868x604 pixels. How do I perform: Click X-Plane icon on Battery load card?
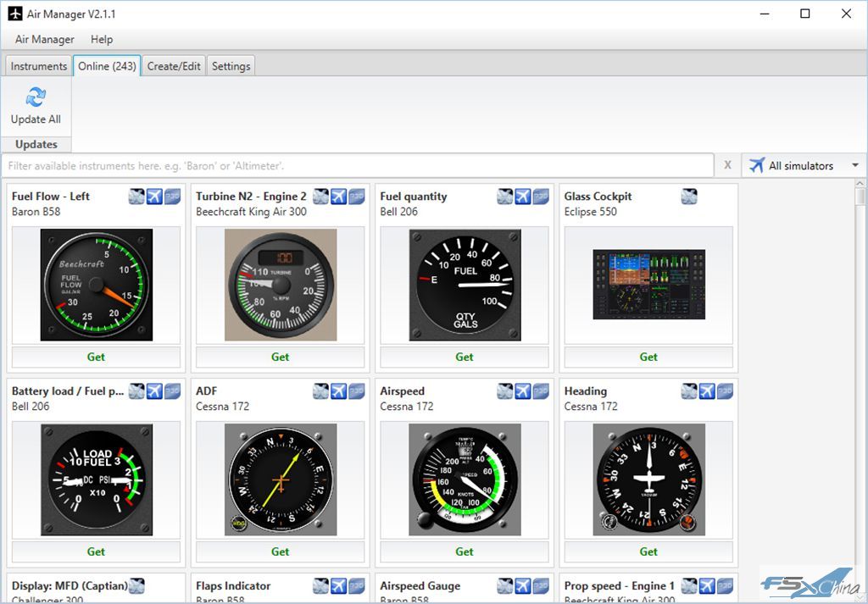pyautogui.click(x=136, y=391)
